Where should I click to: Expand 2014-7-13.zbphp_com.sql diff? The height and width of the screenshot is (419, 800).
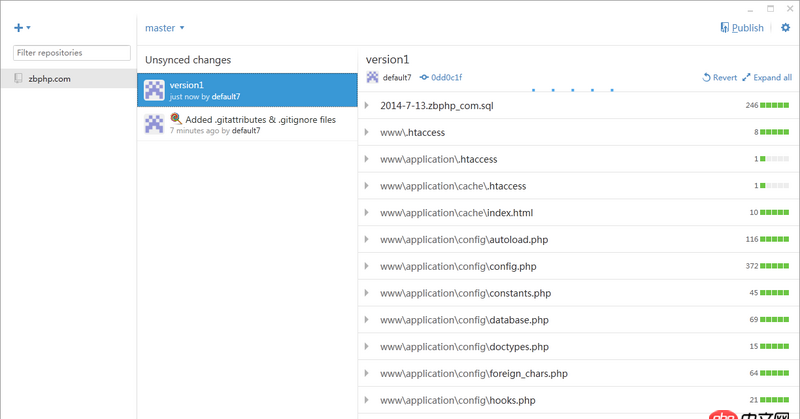366,105
